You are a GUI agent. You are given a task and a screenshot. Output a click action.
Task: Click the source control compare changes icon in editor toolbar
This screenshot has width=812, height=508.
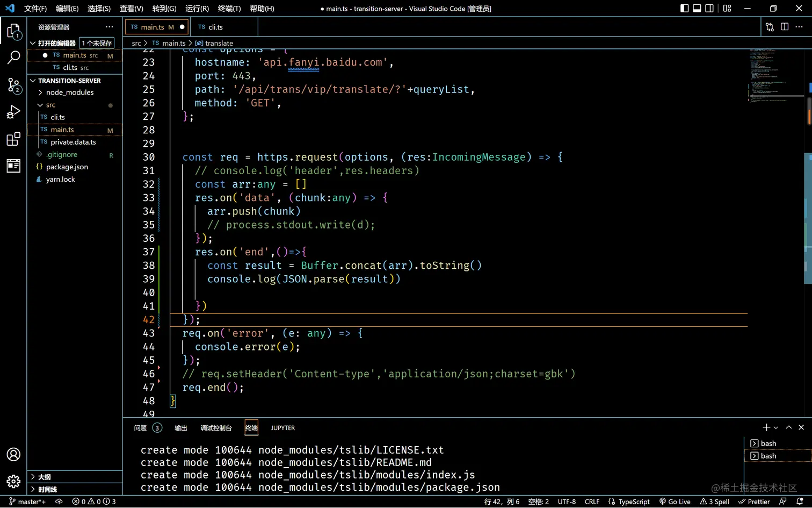click(x=770, y=27)
